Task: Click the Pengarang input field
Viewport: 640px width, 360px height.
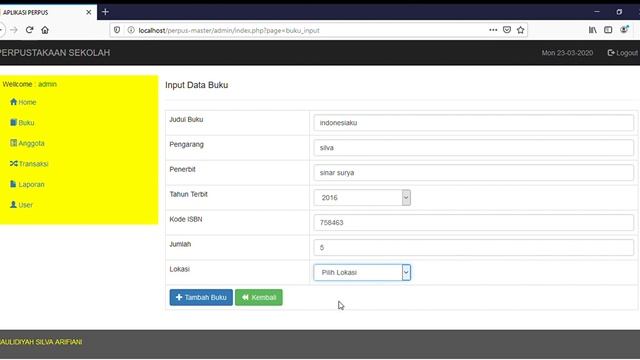Action: click(x=473, y=148)
